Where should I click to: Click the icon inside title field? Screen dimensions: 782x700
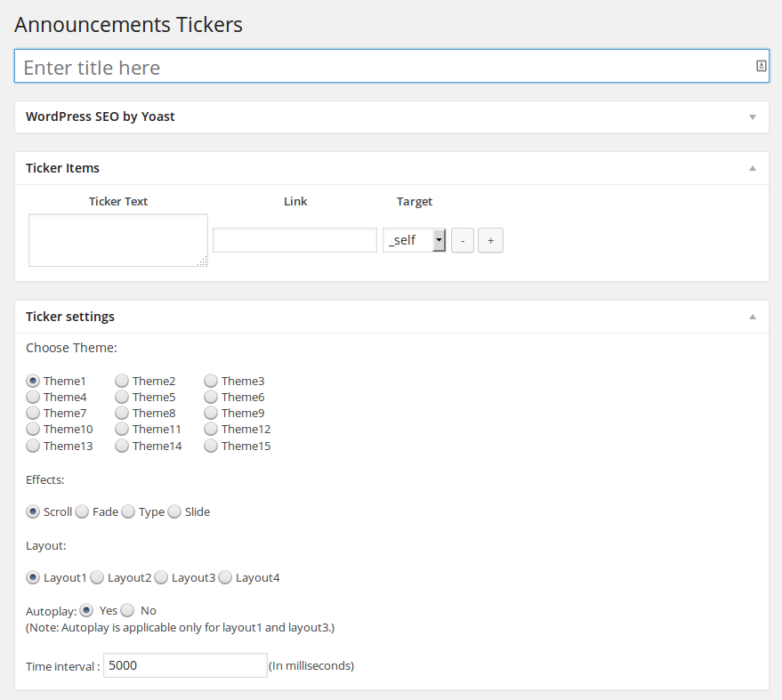762,66
